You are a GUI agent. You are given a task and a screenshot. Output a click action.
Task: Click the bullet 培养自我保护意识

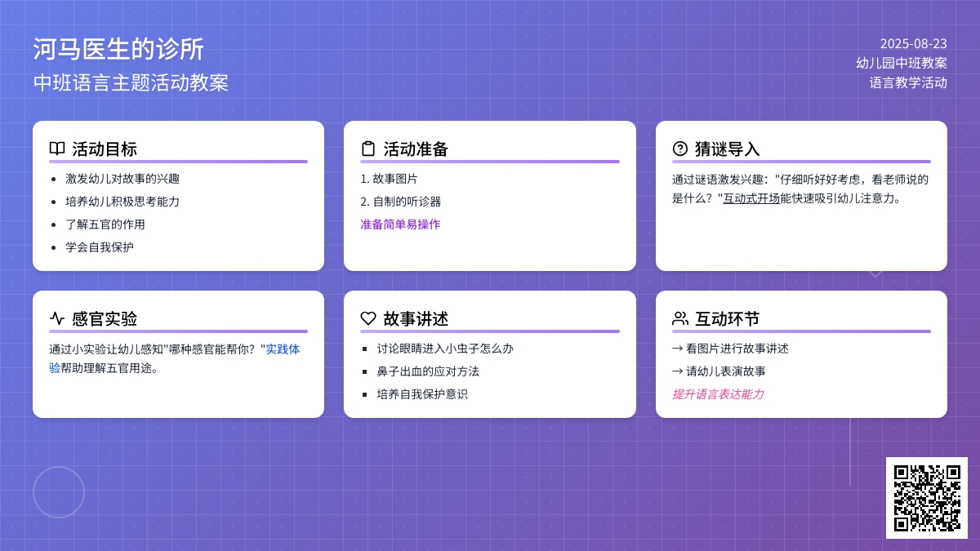click(422, 393)
